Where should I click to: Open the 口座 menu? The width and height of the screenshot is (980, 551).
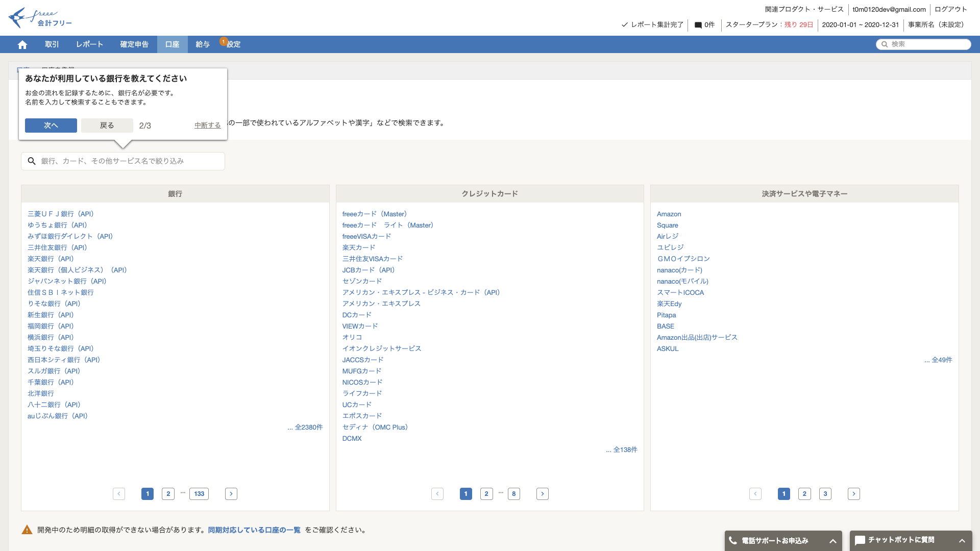click(x=173, y=44)
